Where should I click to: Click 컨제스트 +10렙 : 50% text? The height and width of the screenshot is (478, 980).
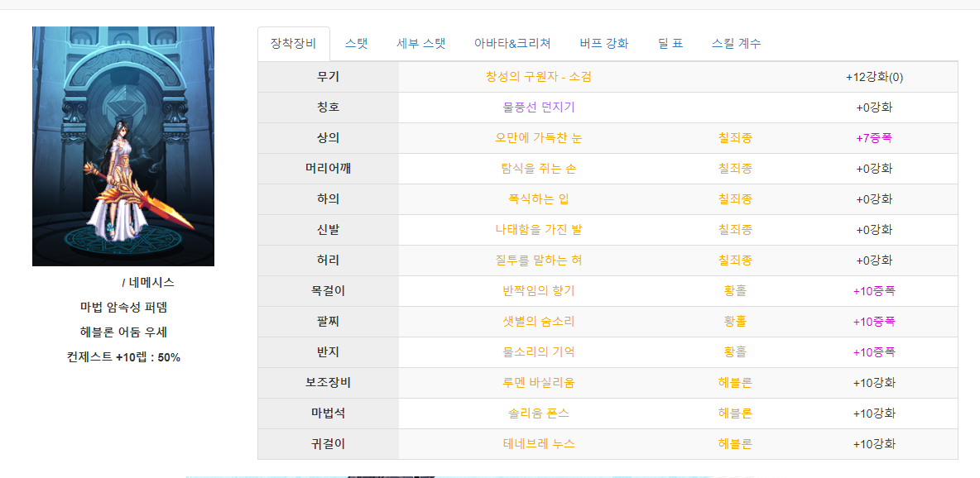click(124, 357)
